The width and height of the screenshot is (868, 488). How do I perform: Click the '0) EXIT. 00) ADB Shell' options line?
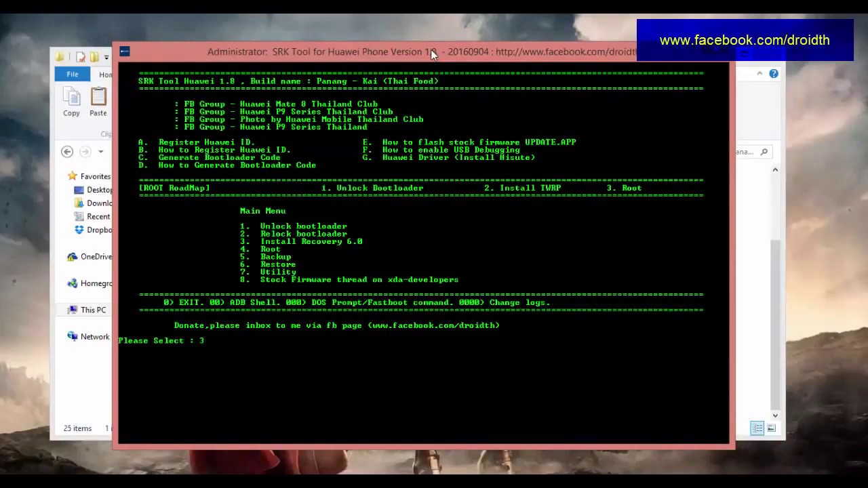357,302
